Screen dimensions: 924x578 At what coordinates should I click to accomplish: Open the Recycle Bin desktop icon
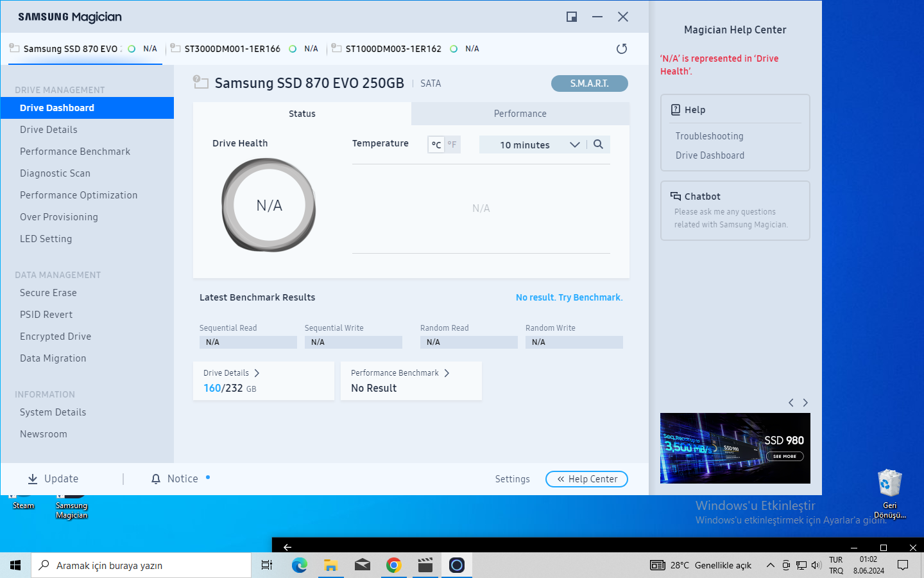coord(890,494)
